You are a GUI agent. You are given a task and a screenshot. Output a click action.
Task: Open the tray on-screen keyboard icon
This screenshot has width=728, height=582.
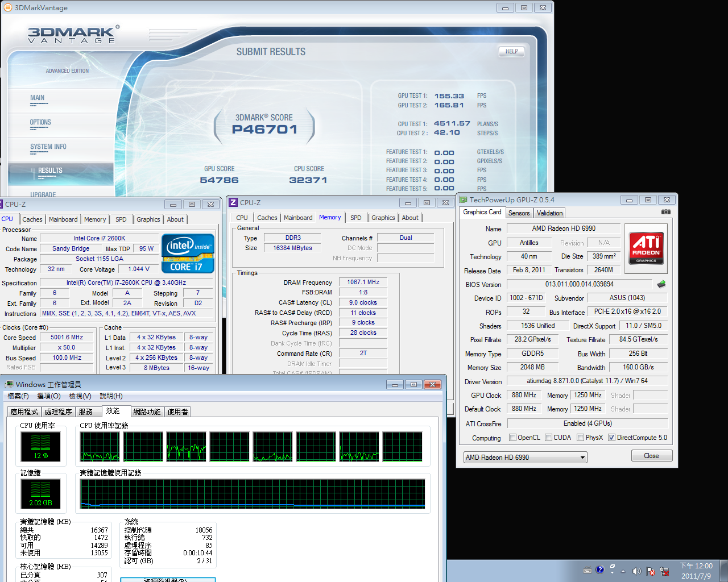[588, 571]
